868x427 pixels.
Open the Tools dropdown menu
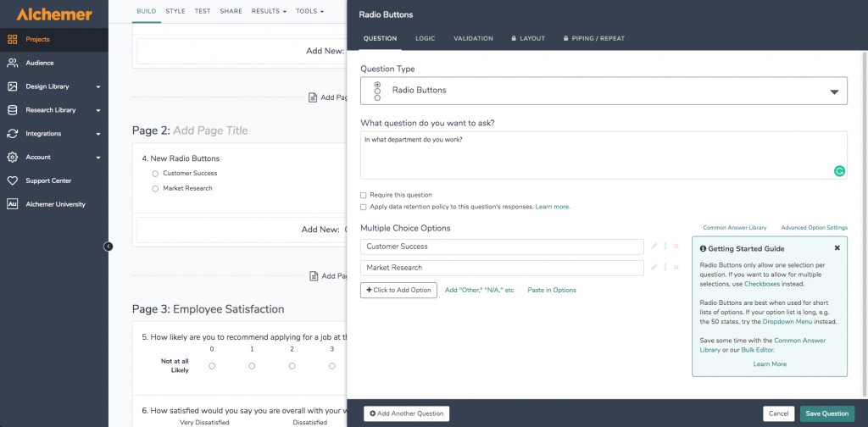(x=310, y=11)
